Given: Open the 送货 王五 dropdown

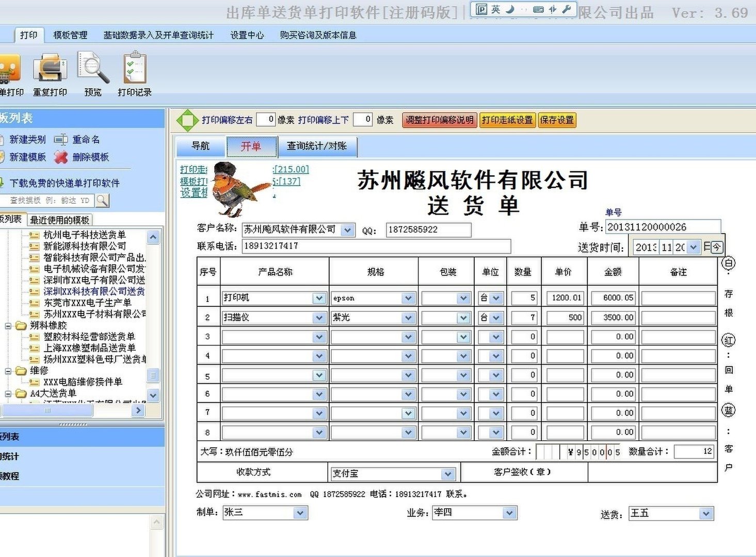Looking at the screenshot, I should pyautogui.click(x=706, y=514).
